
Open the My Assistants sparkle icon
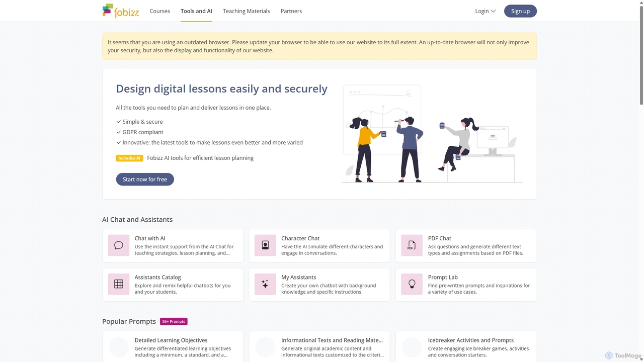(265, 284)
